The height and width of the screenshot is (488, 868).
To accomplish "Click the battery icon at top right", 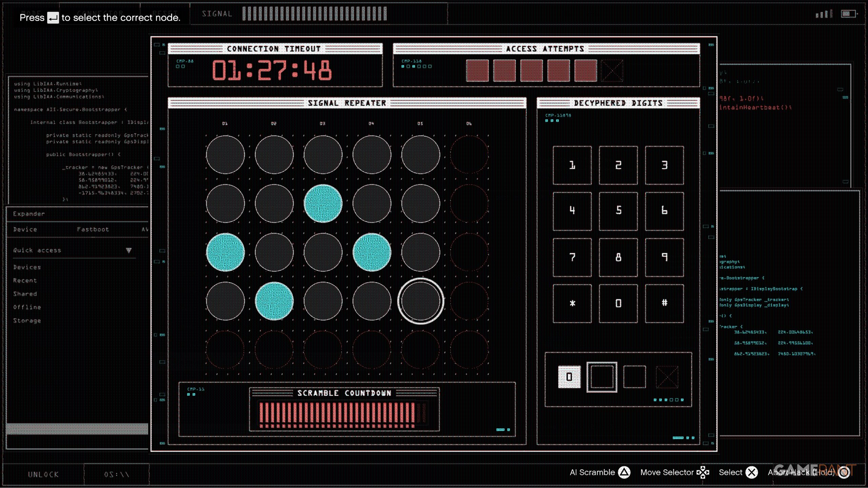I will click(x=849, y=14).
